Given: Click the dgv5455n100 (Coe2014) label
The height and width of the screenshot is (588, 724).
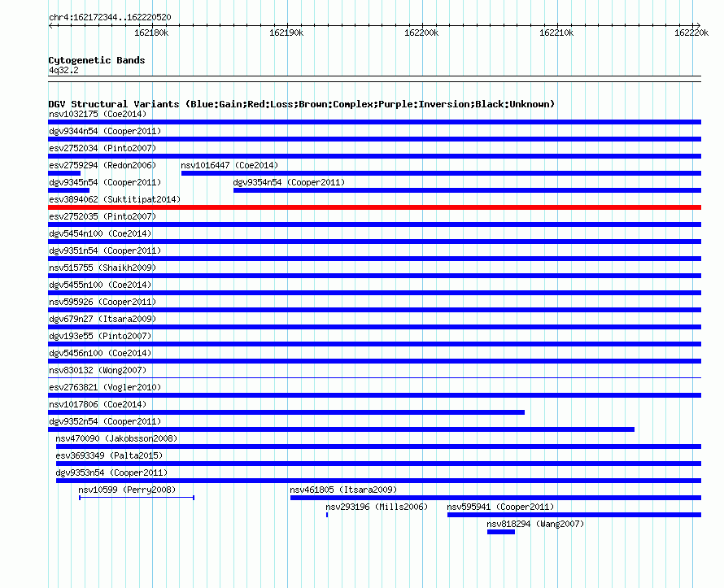Looking at the screenshot, I should click(100, 285).
